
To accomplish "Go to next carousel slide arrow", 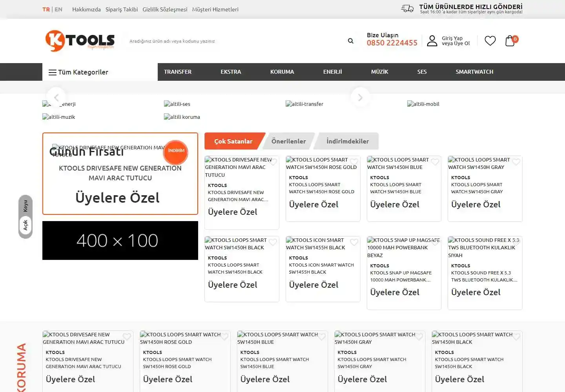I will coord(360,97).
